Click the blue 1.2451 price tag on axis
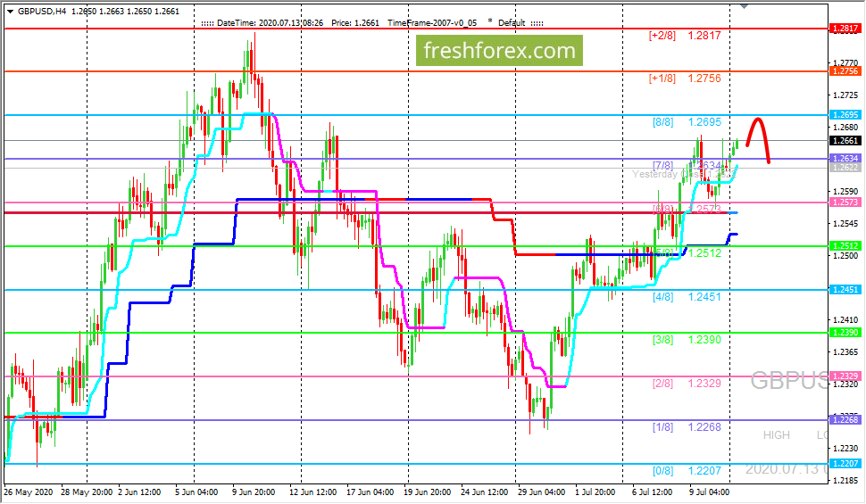 click(x=845, y=289)
